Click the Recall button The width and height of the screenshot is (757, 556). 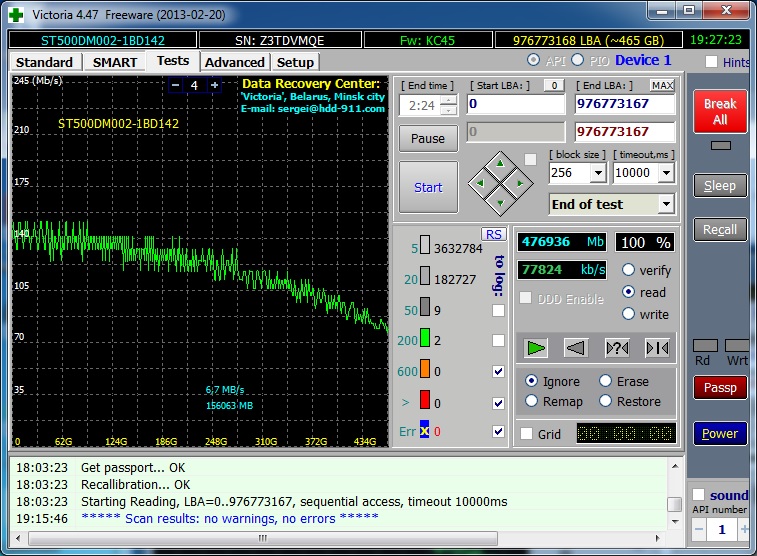click(720, 230)
